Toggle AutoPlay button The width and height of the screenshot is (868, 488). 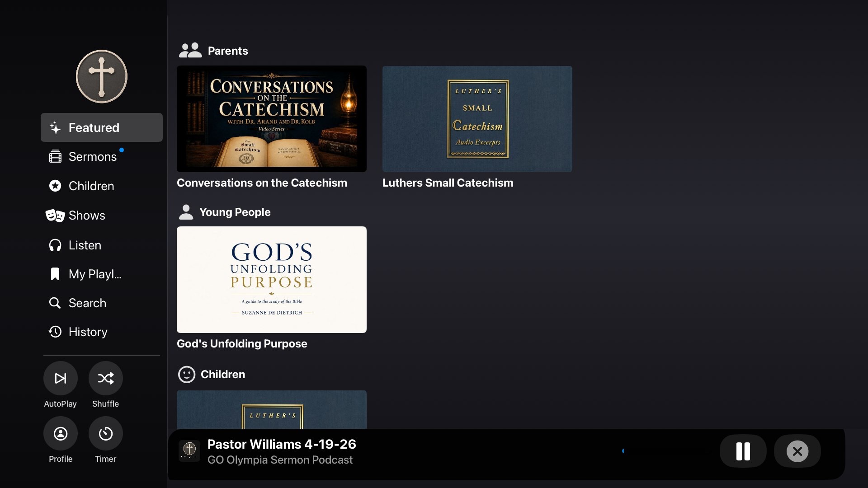(61, 378)
